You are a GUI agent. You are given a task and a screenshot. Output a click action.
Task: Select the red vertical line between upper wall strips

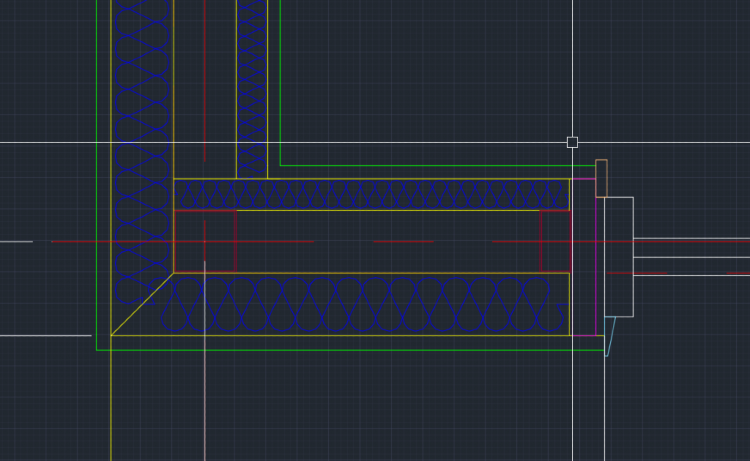point(204,80)
